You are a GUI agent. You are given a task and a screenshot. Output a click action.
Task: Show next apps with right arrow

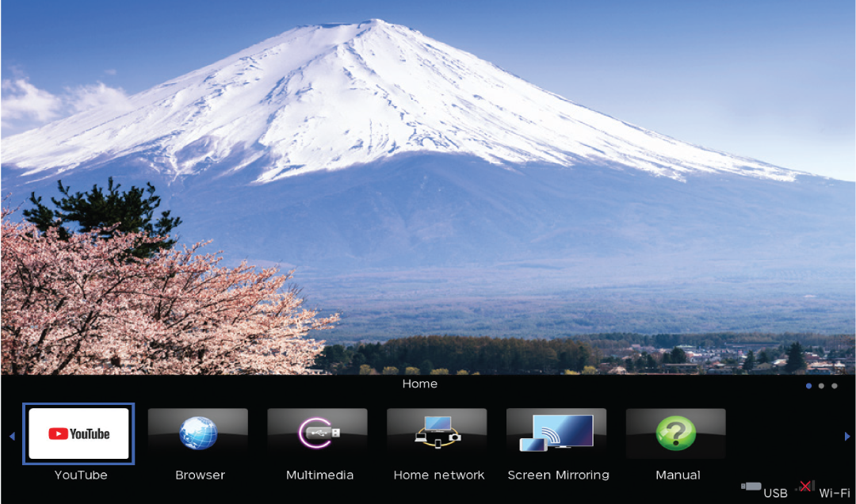[x=847, y=437]
